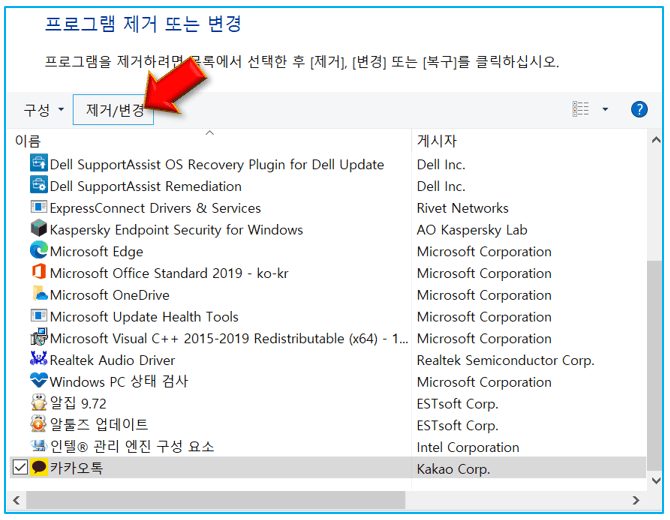Select Microsoft Office Standard 2019 - ko-kr
This screenshot has height=520, width=670.
pyautogui.click(x=169, y=273)
